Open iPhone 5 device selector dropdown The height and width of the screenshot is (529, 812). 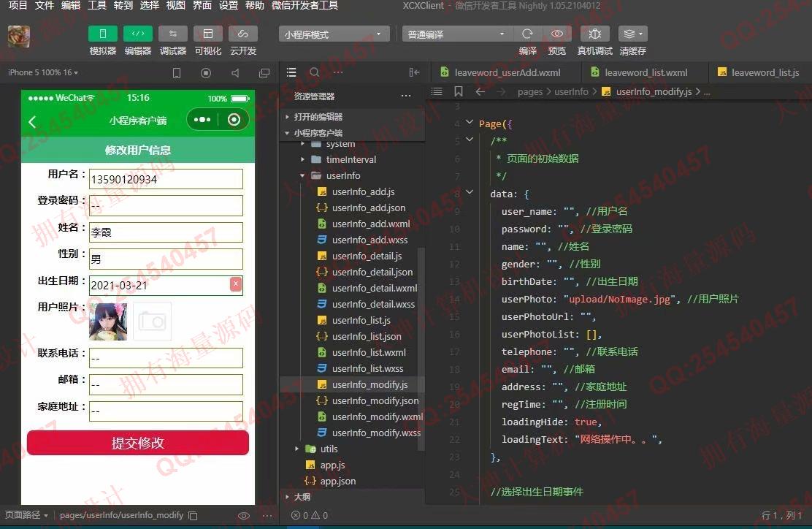(43, 72)
